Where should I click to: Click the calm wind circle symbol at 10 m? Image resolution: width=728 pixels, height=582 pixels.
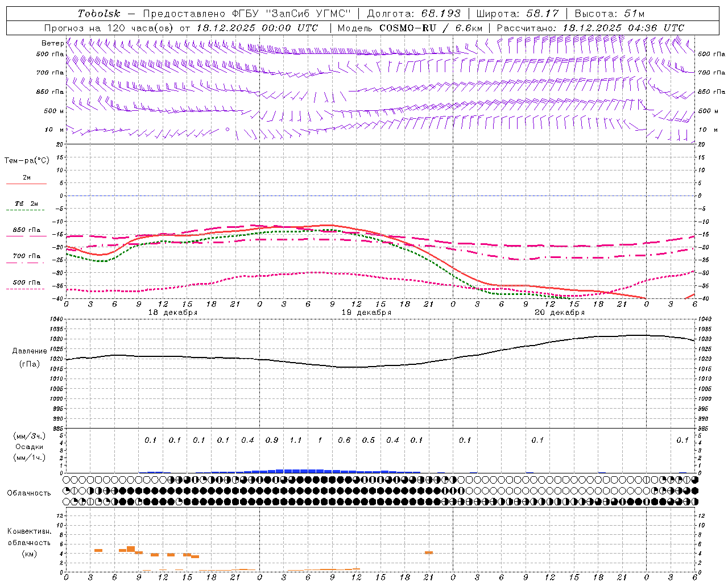227,130
